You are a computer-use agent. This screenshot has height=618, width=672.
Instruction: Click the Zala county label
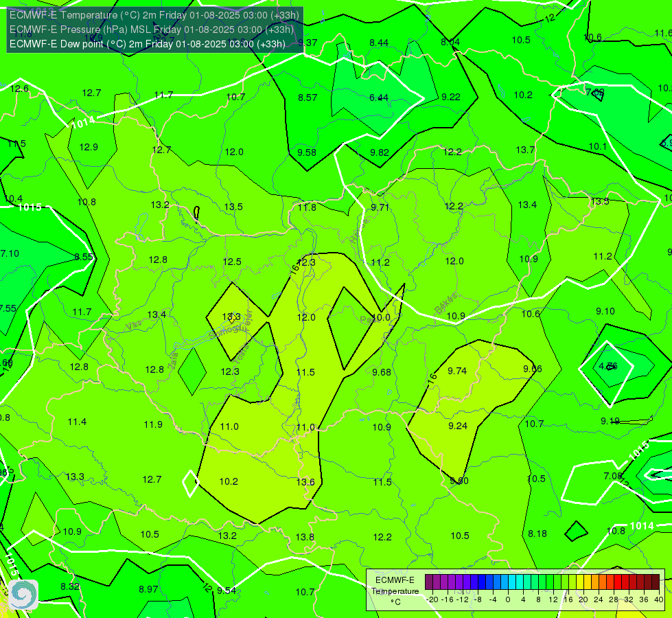pyautogui.click(x=173, y=362)
